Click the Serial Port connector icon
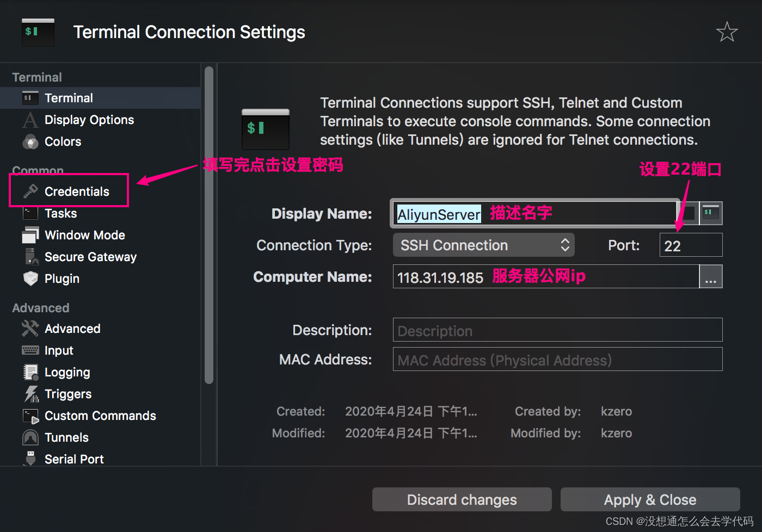This screenshot has height=532, width=762. pos(30,459)
